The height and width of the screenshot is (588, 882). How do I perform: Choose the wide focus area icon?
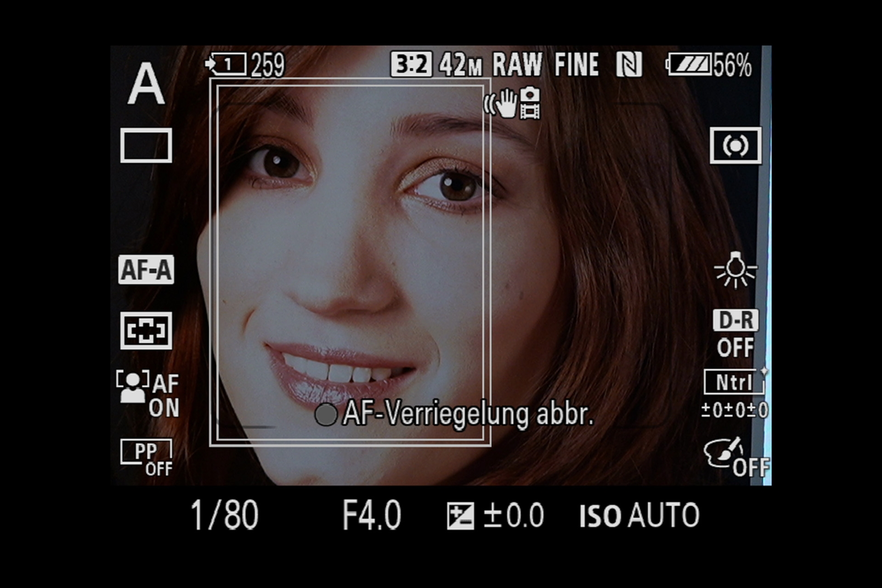point(146,331)
